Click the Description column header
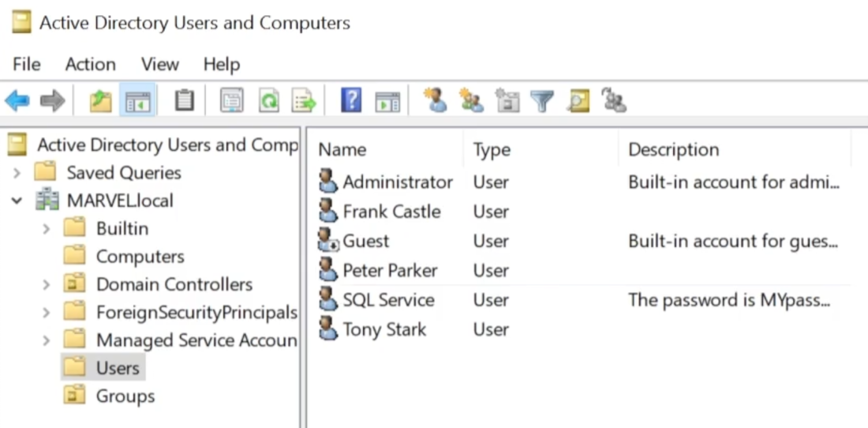Screen dimensions: 868x428 click(x=673, y=149)
